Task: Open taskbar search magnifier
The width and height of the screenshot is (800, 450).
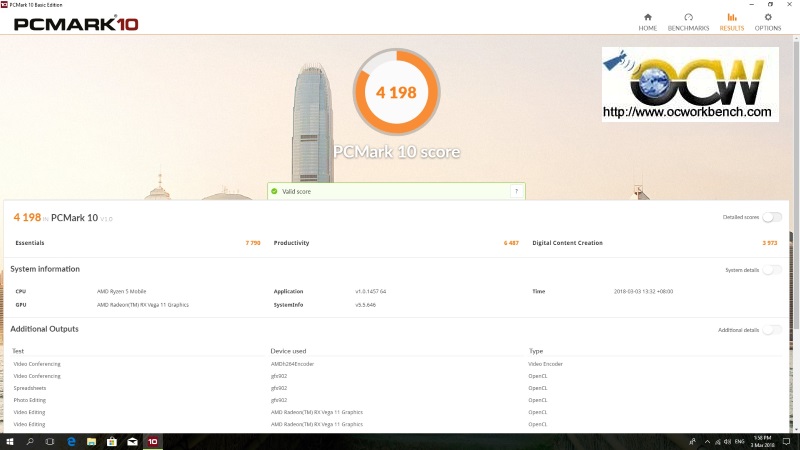Action: [30, 442]
